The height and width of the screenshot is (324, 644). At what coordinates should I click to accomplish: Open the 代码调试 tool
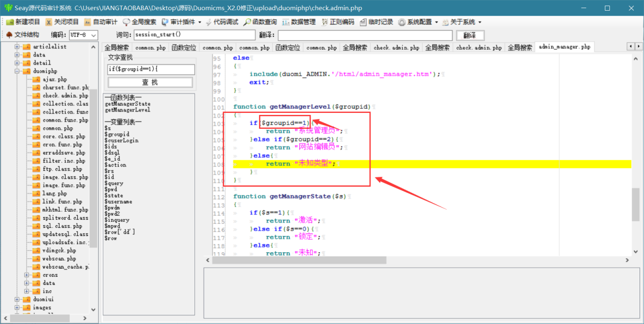pos(222,22)
